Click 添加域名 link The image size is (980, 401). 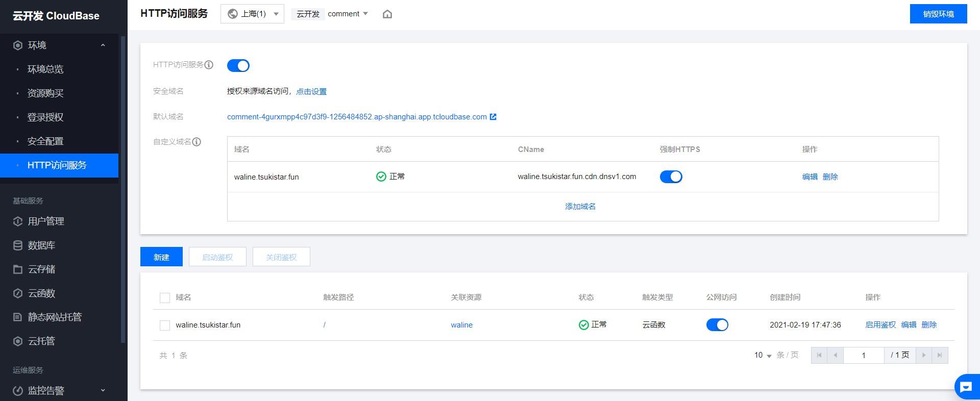pyautogui.click(x=580, y=207)
